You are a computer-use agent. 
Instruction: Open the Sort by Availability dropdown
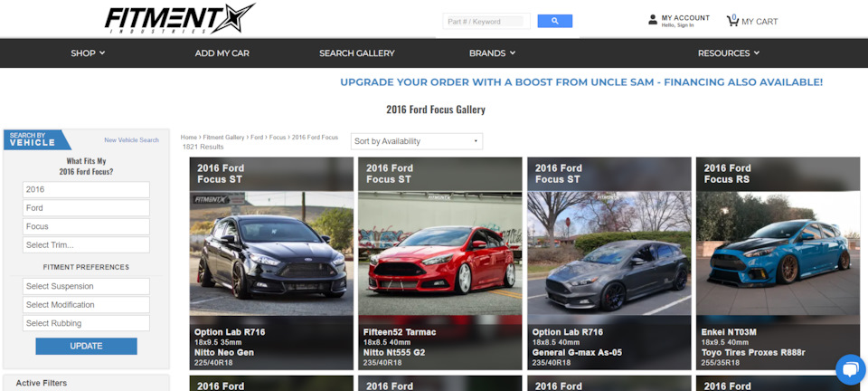pos(417,141)
